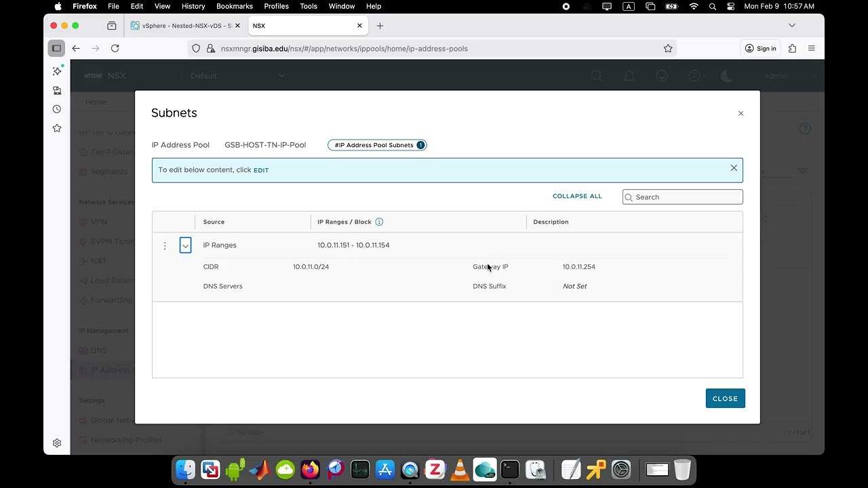868x488 pixels.
Task: Open Finder from the Dock
Action: [x=185, y=469]
